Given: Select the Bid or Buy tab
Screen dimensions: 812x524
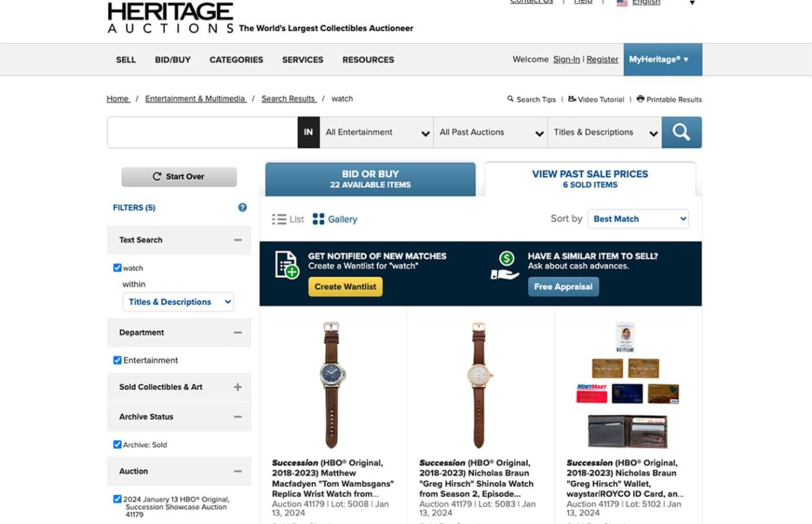Looking at the screenshot, I should click(x=370, y=179).
